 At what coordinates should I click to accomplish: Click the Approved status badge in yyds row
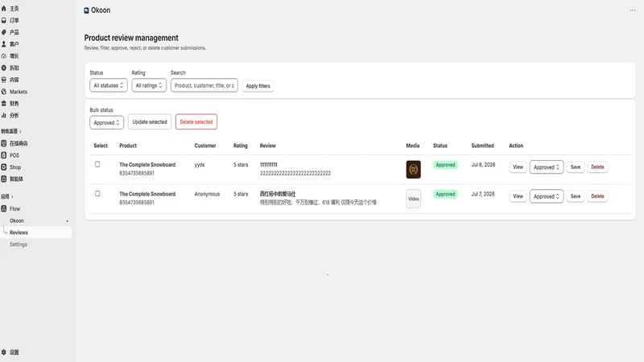click(445, 165)
